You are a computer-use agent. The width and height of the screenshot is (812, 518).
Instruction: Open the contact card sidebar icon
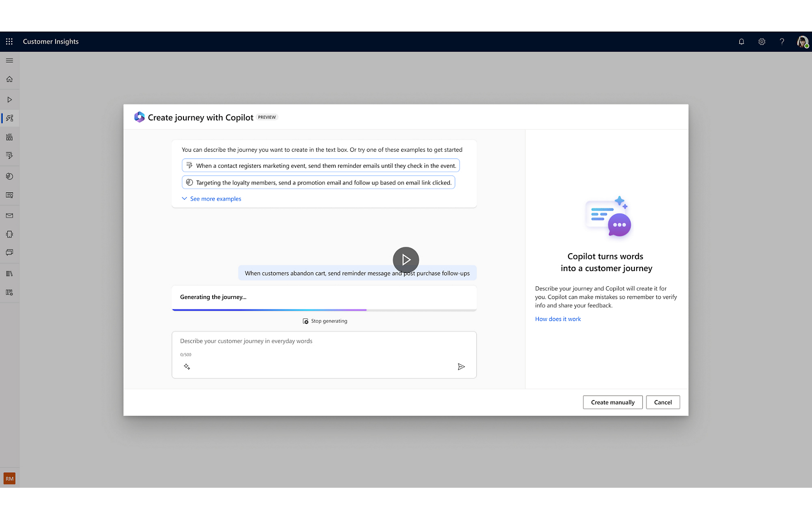click(9, 195)
